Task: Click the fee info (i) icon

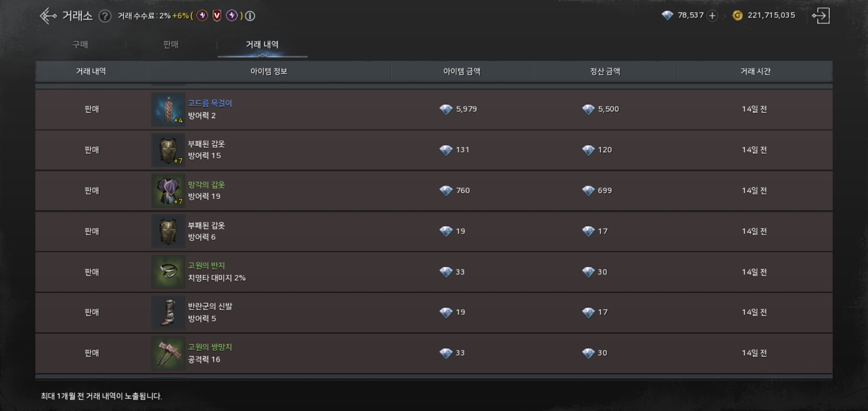Action: tap(250, 16)
